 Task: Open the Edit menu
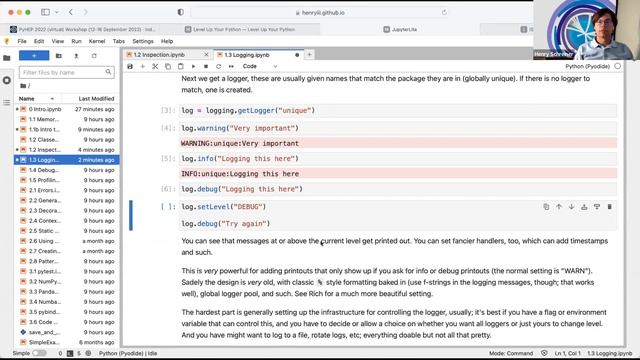[x=39, y=41]
